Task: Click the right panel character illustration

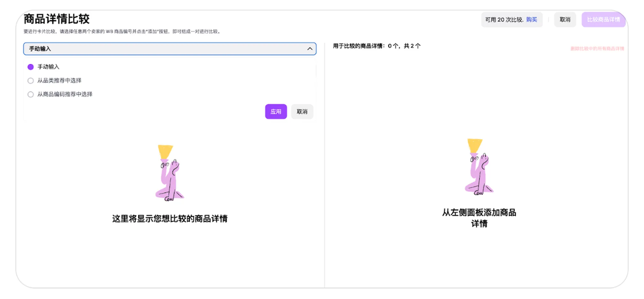Action: (479, 167)
